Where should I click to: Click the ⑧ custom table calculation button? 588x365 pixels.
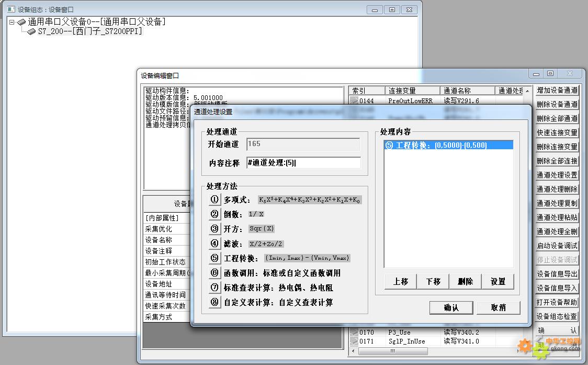(214, 302)
